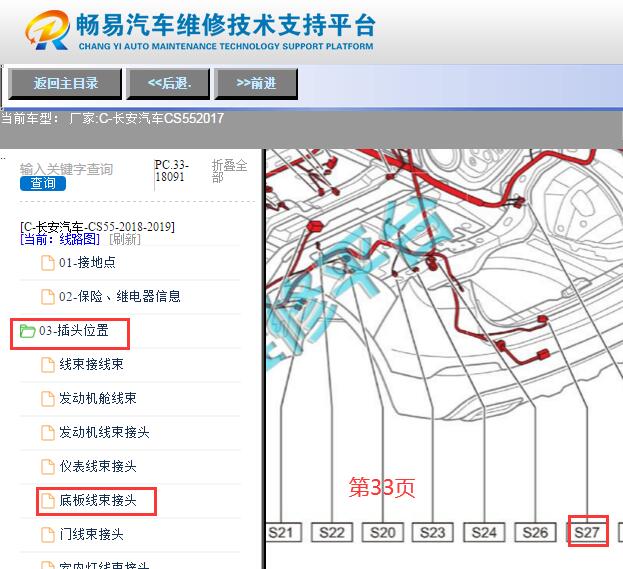Click the blue 查询 search button
The width and height of the screenshot is (623, 569).
(x=43, y=184)
